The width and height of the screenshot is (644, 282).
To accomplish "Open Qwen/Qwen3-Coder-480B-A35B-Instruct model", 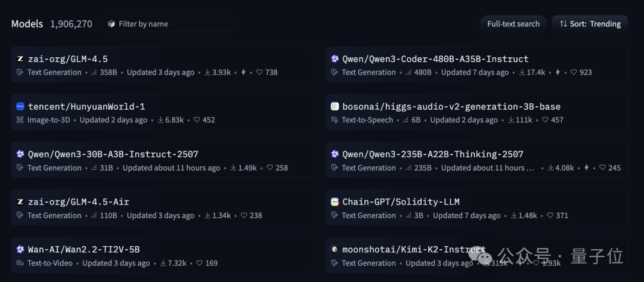I will (x=476, y=64).
